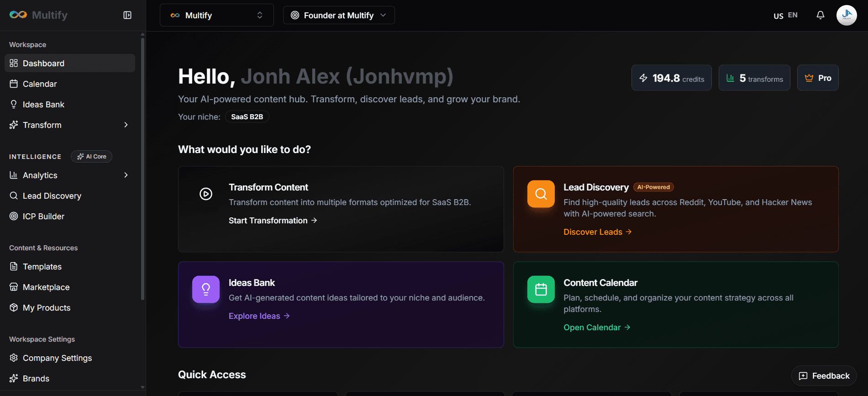Open My Products in sidebar
868x396 pixels.
70,307
